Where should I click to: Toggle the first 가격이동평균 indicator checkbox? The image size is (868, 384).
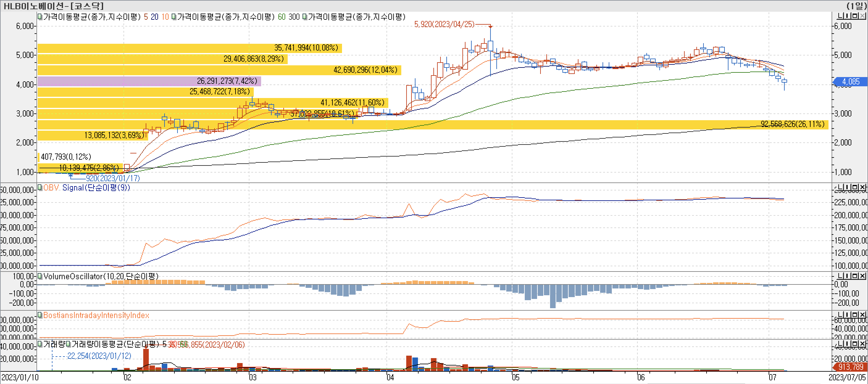[x=40, y=17]
